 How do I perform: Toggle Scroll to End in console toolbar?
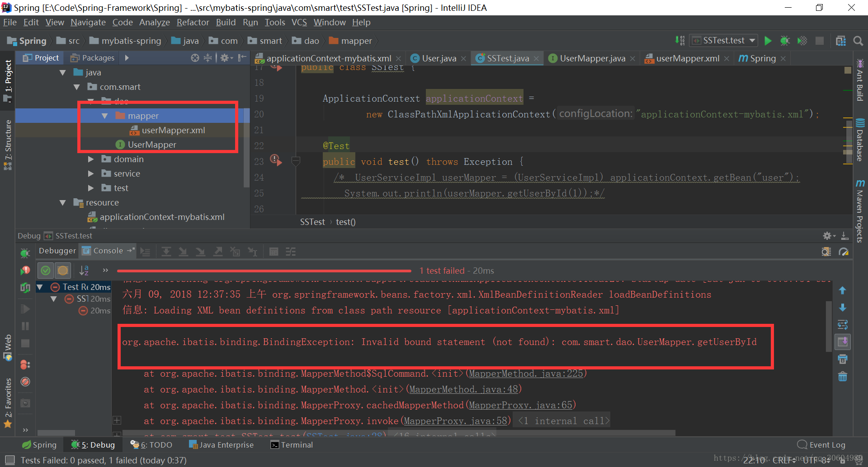843,342
